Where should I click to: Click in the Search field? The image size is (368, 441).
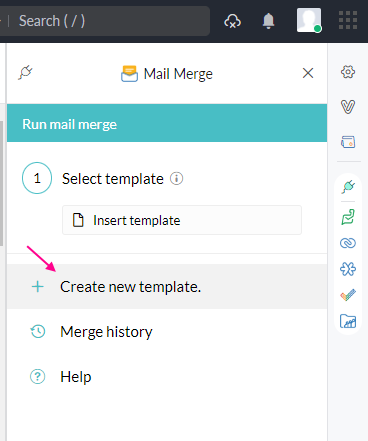point(107,21)
